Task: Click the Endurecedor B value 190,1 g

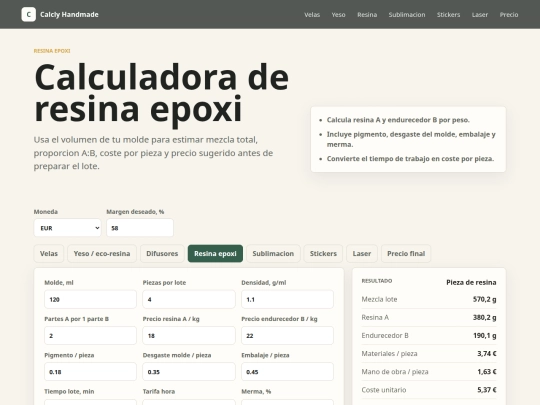Action: (x=485, y=335)
